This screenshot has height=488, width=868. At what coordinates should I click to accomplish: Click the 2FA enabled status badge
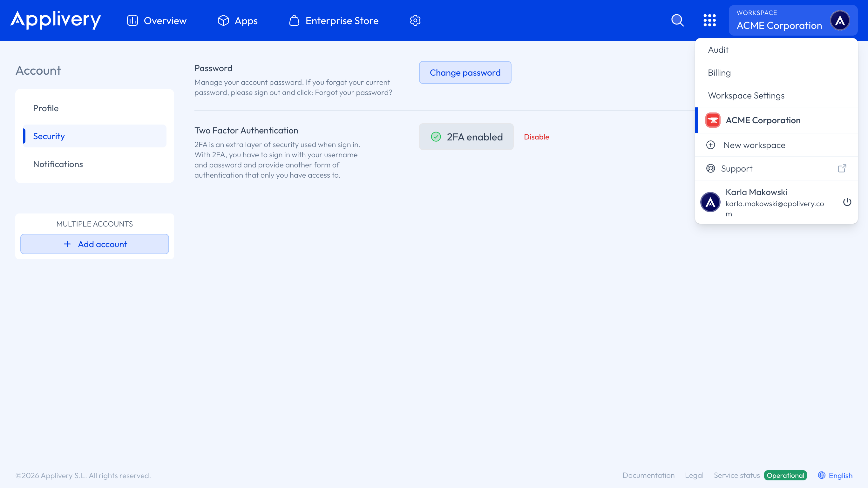click(466, 137)
